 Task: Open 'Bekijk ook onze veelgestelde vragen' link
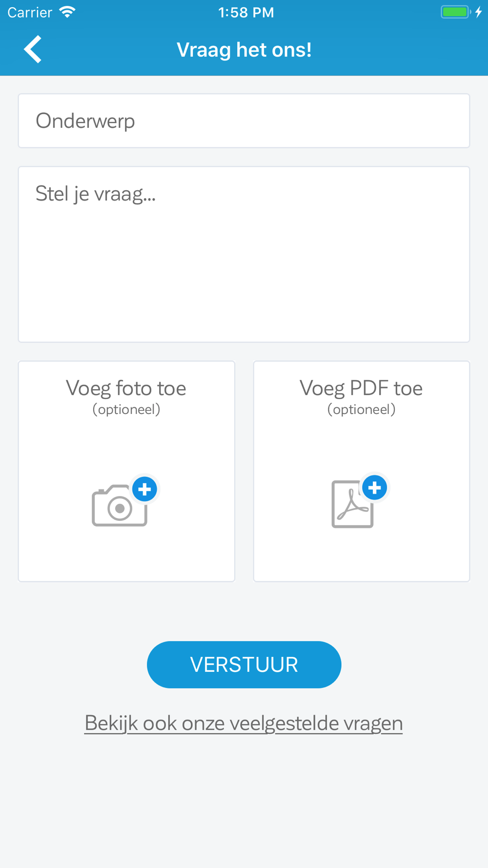pos(244,723)
